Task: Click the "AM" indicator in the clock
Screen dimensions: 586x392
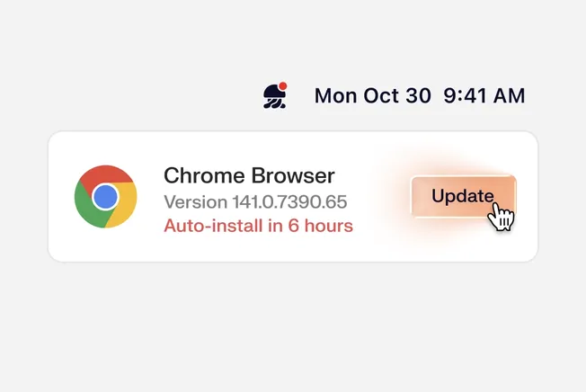Action: (509, 95)
